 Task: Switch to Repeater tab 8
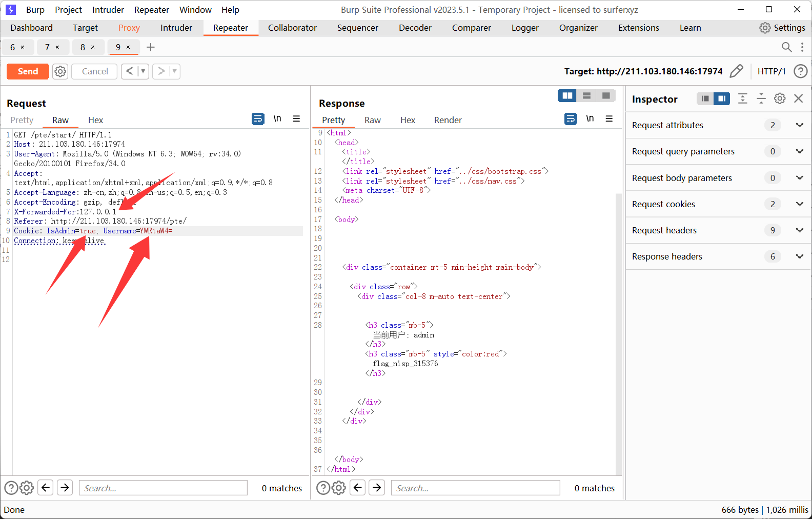click(83, 47)
